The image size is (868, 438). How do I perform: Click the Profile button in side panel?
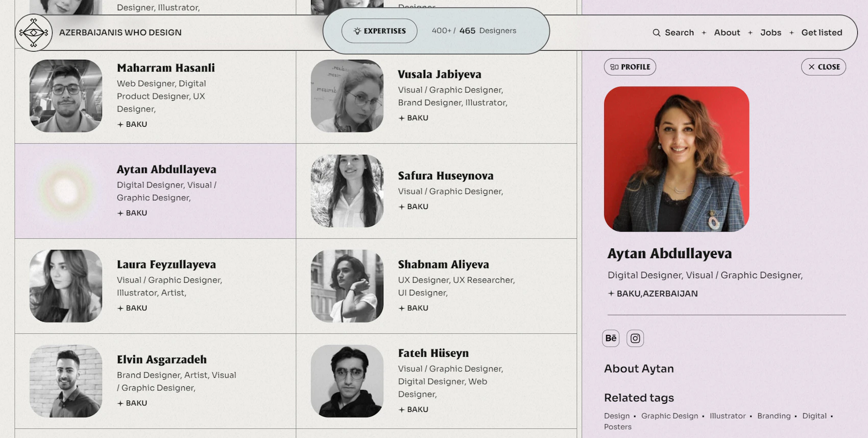tap(630, 67)
